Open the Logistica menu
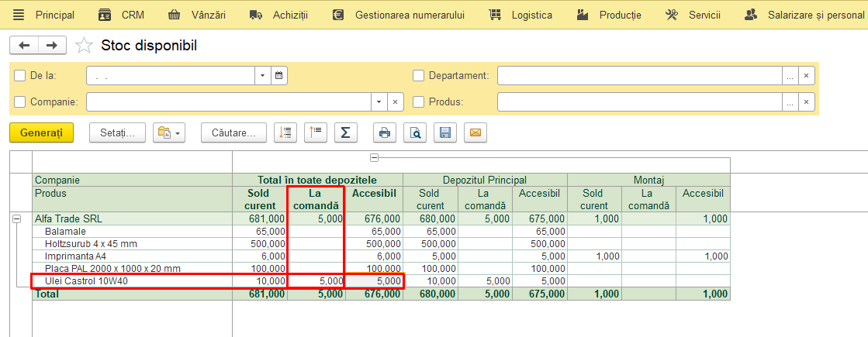Screen dimensions: 868x337 (520, 15)
